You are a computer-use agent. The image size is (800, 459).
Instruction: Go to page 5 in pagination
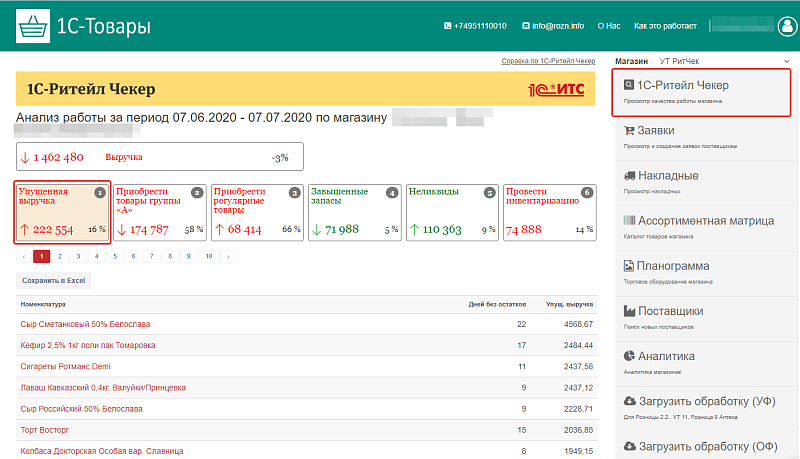click(x=115, y=256)
